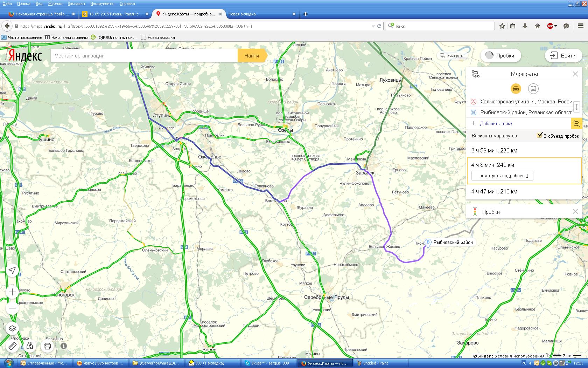The image size is (588, 368).
Task: Select the 3 ч 58 мин, 230 км route
Action: 494,150
